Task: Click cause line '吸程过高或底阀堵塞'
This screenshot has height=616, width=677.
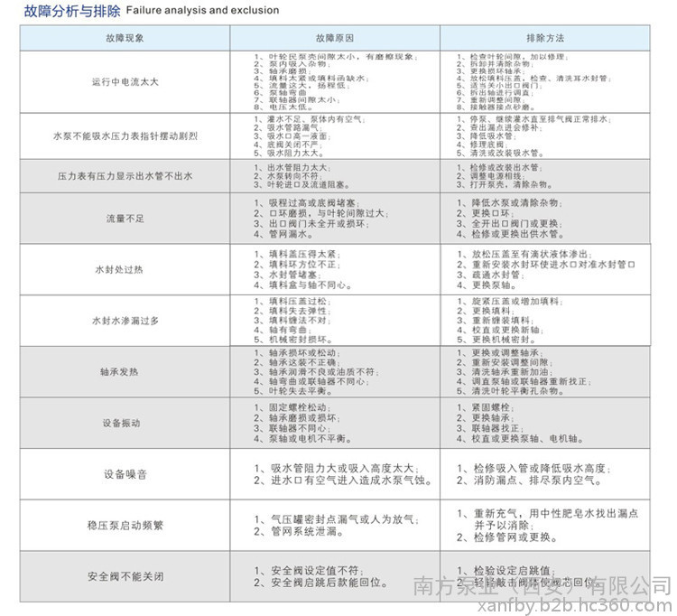Action: pos(307,203)
